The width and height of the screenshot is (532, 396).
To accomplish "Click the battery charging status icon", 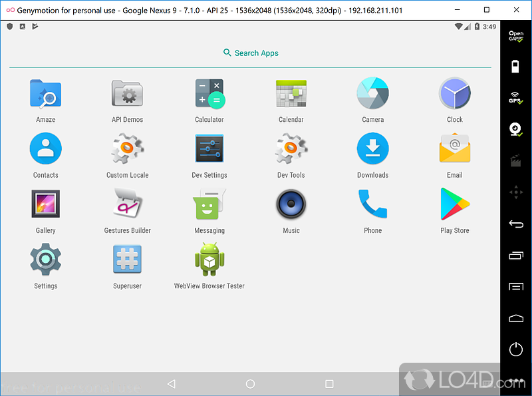I will point(477,27).
